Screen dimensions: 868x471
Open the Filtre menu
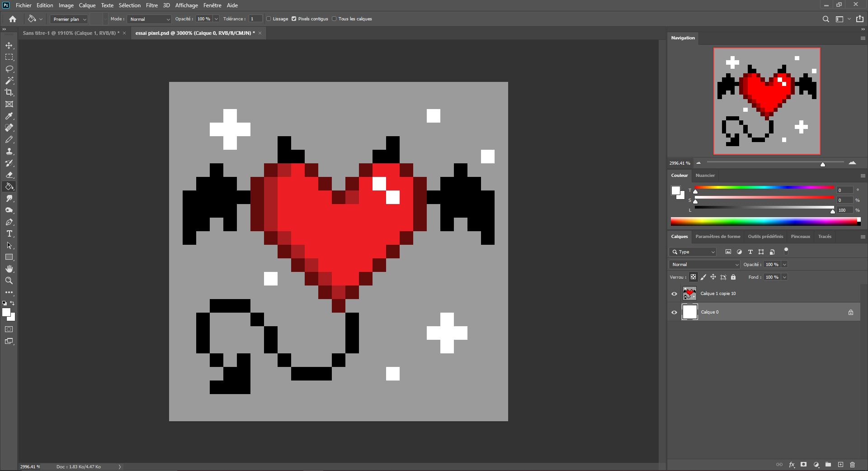(x=151, y=5)
